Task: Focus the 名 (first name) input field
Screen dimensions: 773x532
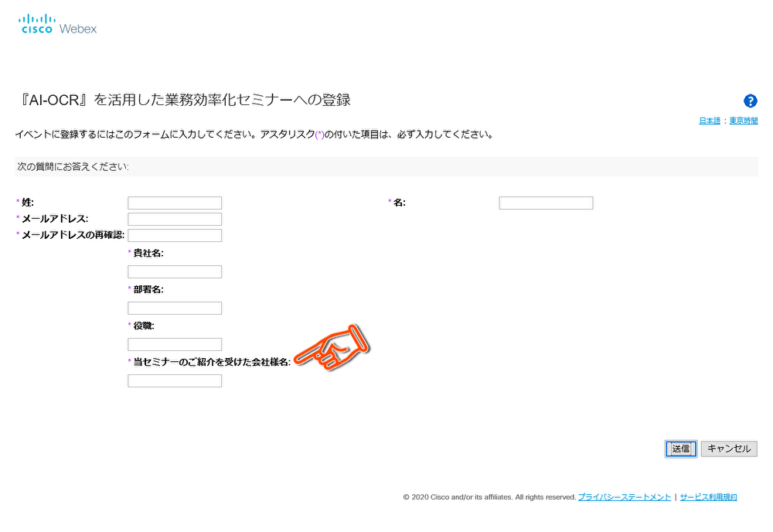Action: pyautogui.click(x=546, y=203)
